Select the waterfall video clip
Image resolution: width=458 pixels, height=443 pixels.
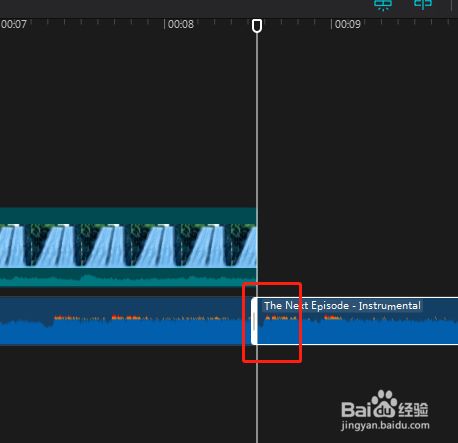(x=128, y=247)
